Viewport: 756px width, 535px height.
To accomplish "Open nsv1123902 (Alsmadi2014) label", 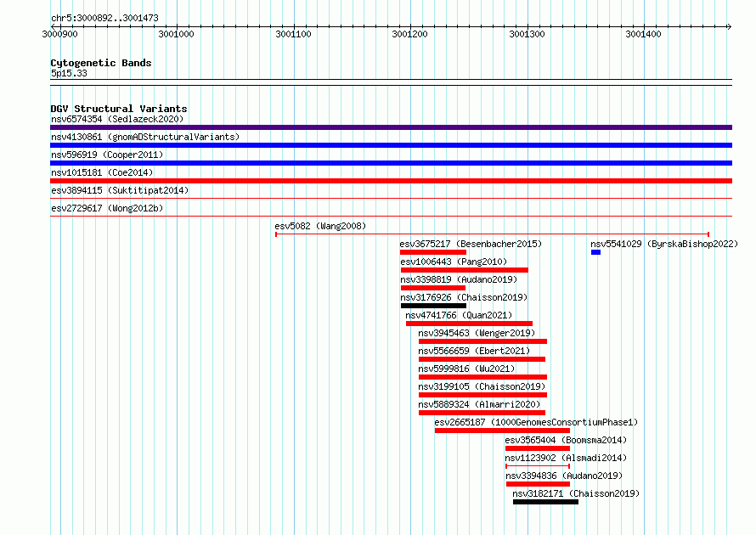I will click(566, 458).
